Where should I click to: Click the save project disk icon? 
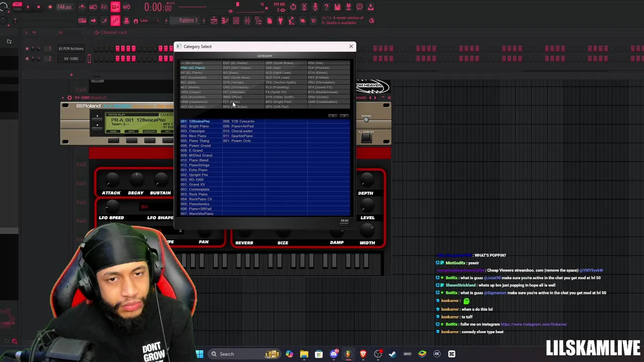tap(338, 7)
